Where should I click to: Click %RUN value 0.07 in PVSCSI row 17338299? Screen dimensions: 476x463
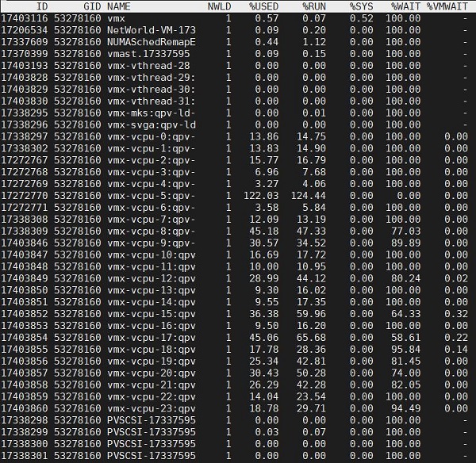(314, 432)
